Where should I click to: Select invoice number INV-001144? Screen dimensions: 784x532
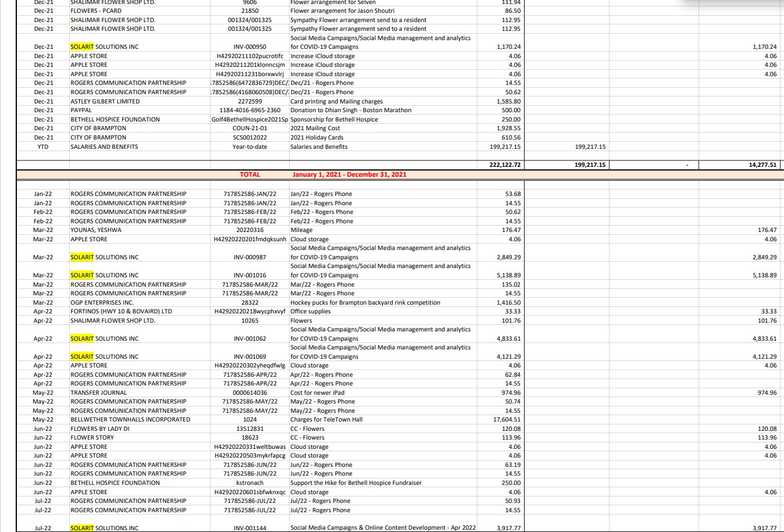tap(250, 528)
